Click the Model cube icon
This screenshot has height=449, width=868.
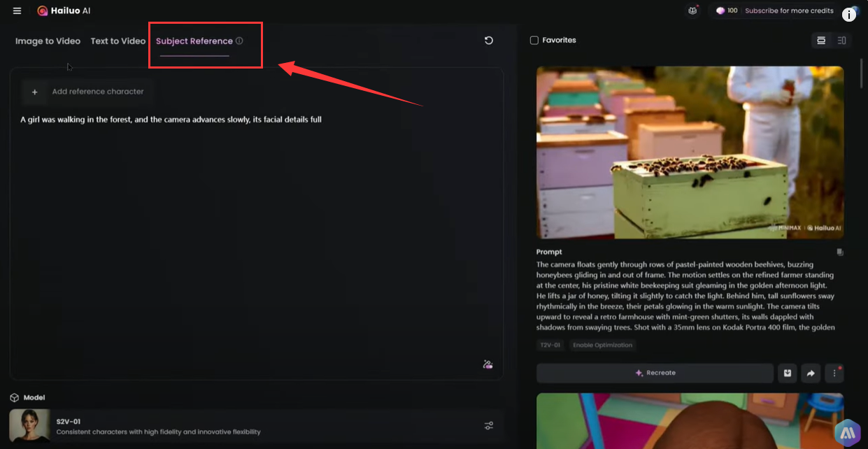click(x=14, y=397)
